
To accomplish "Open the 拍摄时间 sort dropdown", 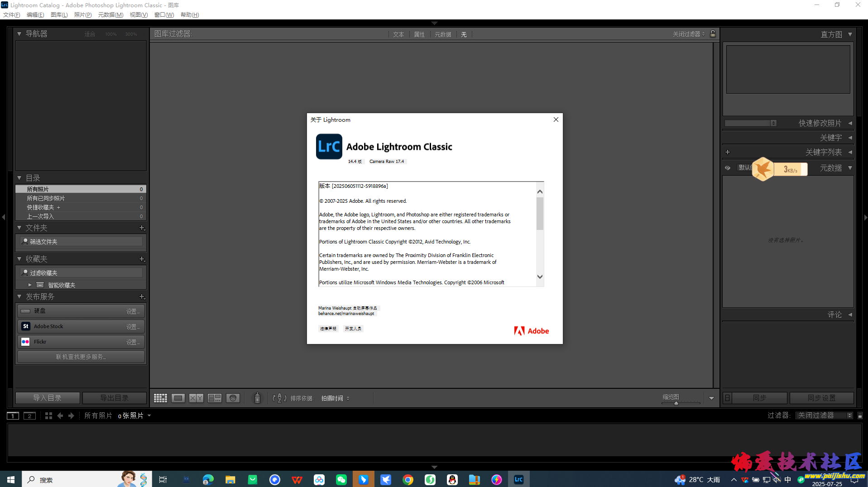I will 335,398.
